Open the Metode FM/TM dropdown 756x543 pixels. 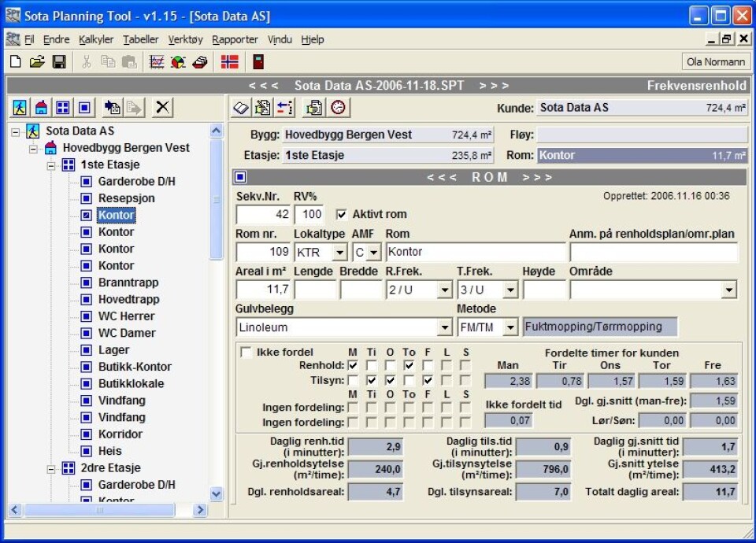pos(510,327)
